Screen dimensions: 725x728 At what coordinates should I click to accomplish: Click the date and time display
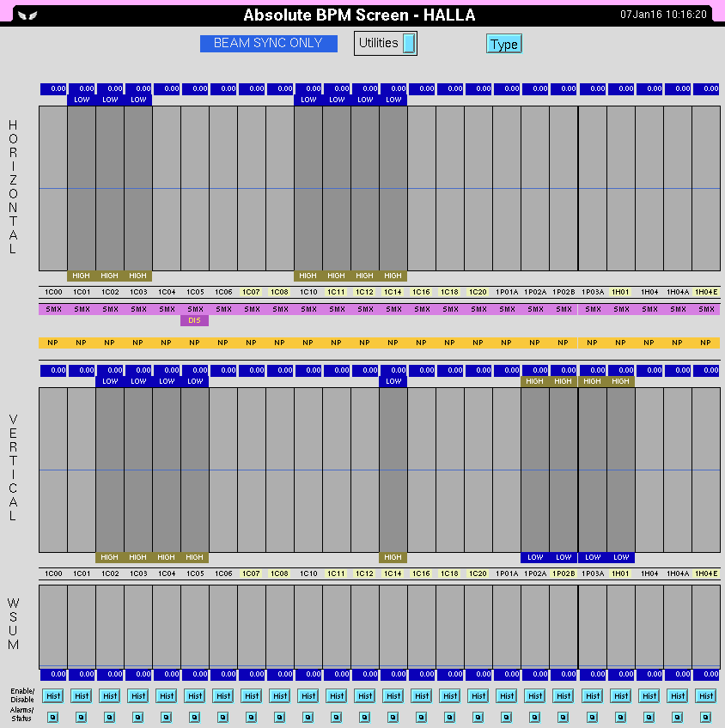[663, 15]
